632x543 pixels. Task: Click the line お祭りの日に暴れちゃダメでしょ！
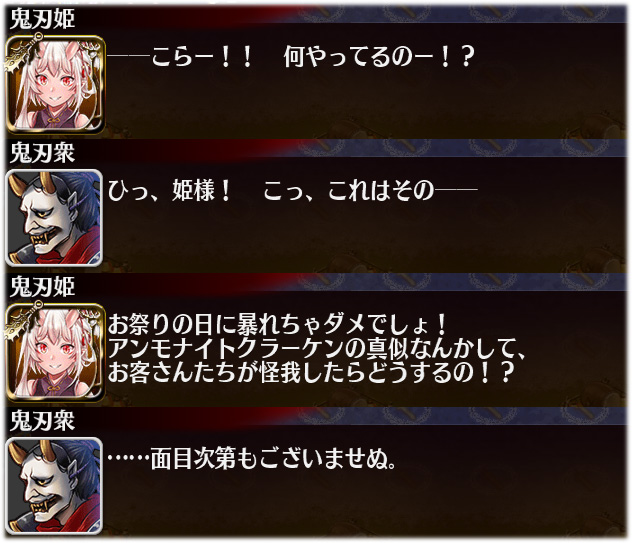click(x=278, y=324)
